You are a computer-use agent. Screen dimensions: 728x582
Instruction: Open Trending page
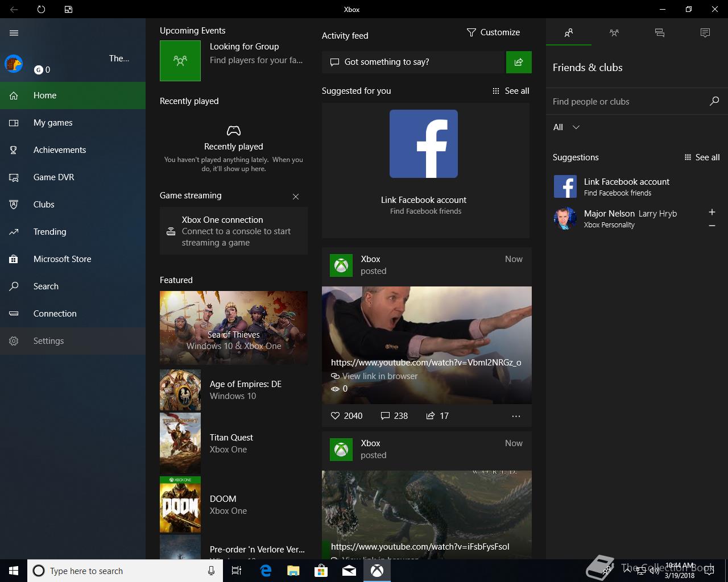click(x=73, y=232)
